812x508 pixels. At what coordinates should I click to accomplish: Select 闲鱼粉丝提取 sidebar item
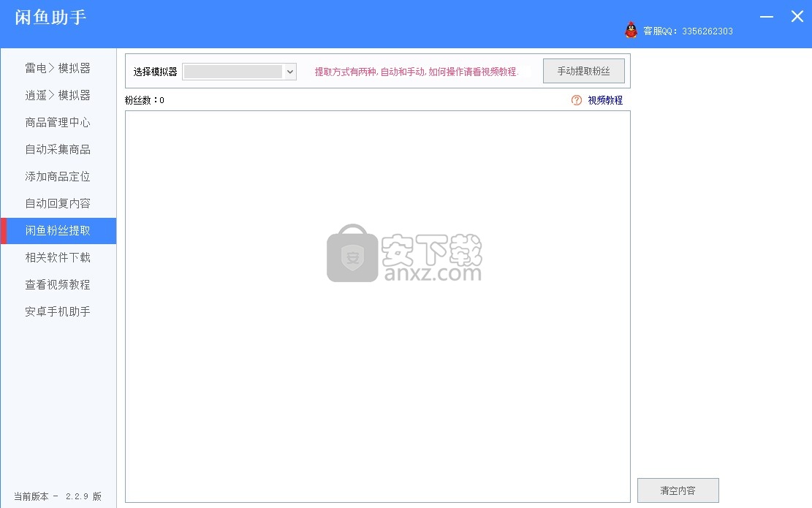click(x=58, y=230)
